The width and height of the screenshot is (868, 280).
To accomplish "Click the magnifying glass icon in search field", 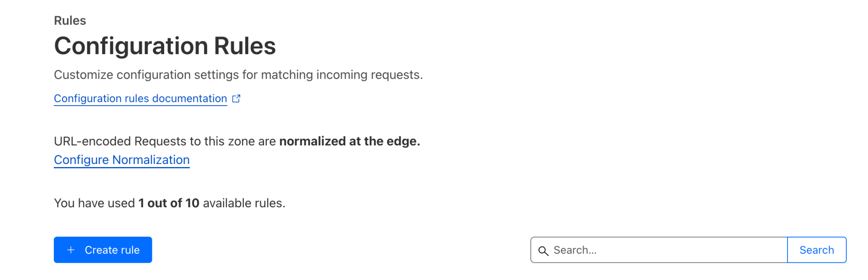I will coord(543,251).
